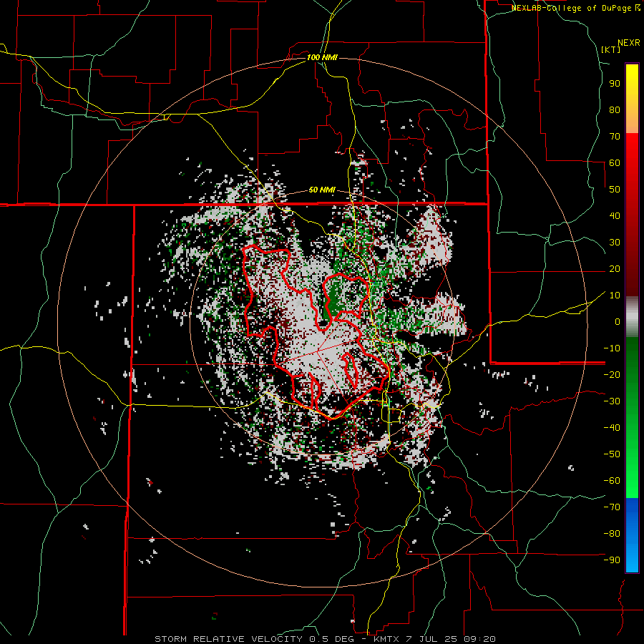Select the "40" value on velocity scale
This screenshot has height=644, width=644.
[615, 216]
